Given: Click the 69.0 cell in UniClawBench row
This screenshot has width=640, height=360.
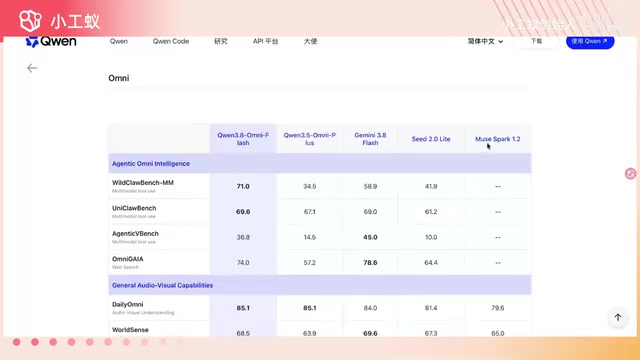Looking at the screenshot, I should coord(370,211).
